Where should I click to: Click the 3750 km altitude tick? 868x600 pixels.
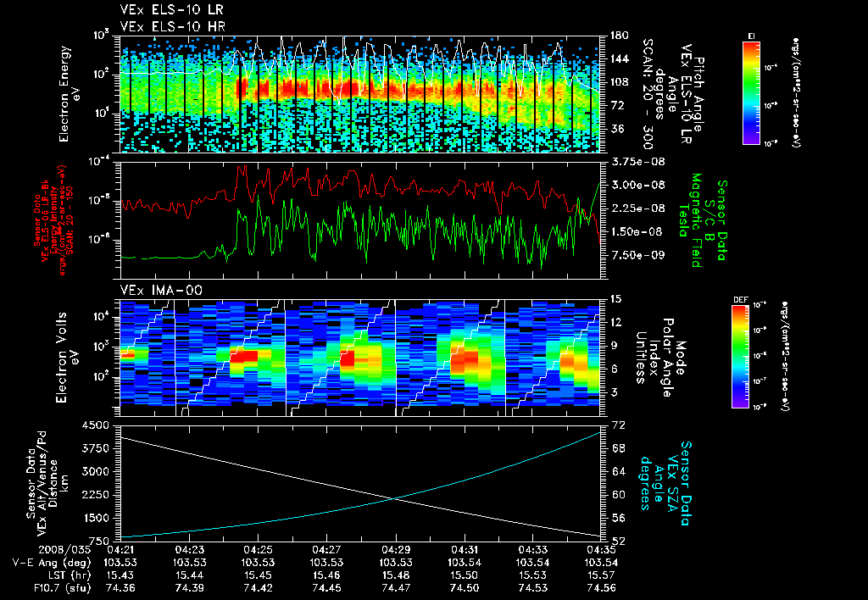[x=95, y=448]
